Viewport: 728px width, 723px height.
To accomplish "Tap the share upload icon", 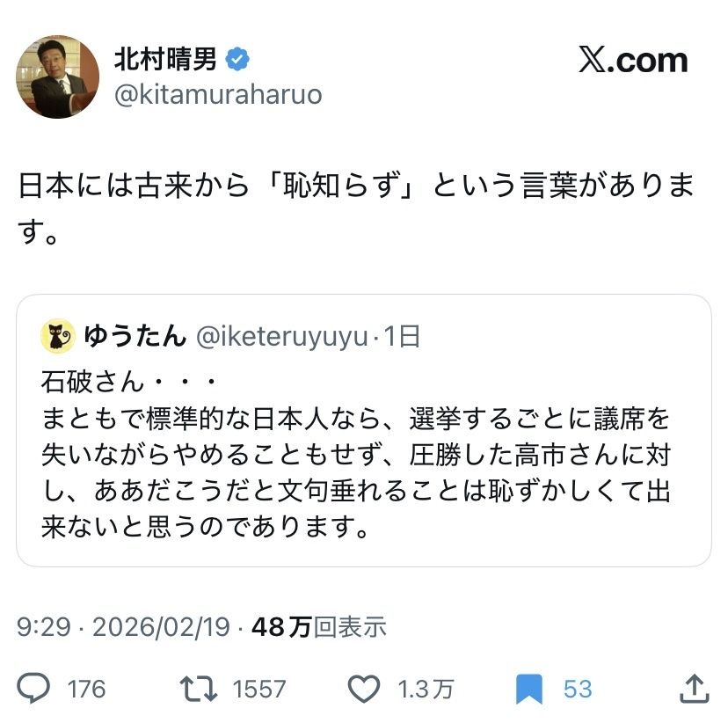I will (x=694, y=688).
